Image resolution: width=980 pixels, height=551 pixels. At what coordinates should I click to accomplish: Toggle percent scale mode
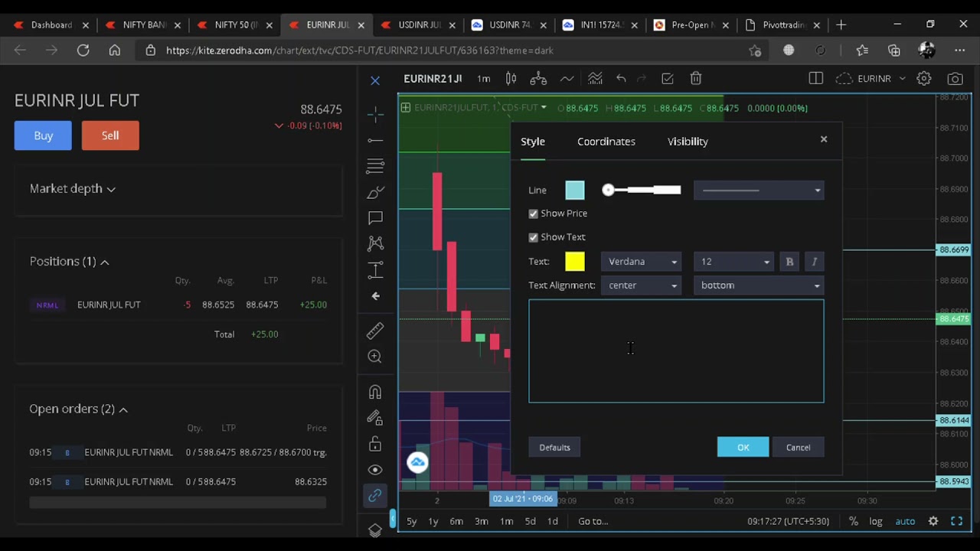(x=854, y=521)
